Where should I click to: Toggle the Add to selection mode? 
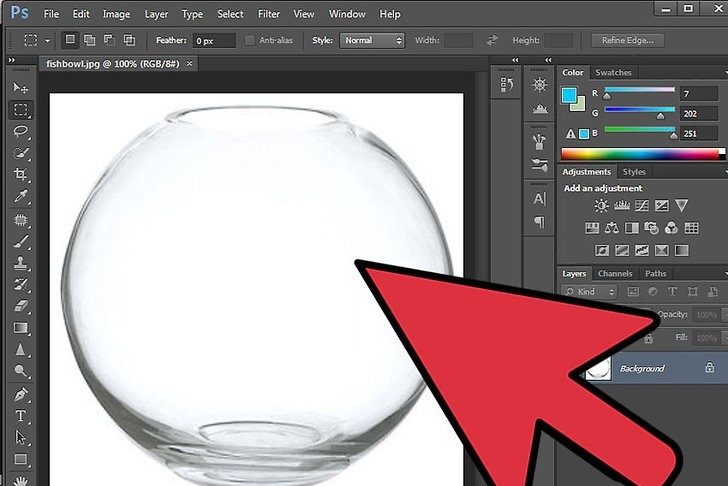[89, 41]
